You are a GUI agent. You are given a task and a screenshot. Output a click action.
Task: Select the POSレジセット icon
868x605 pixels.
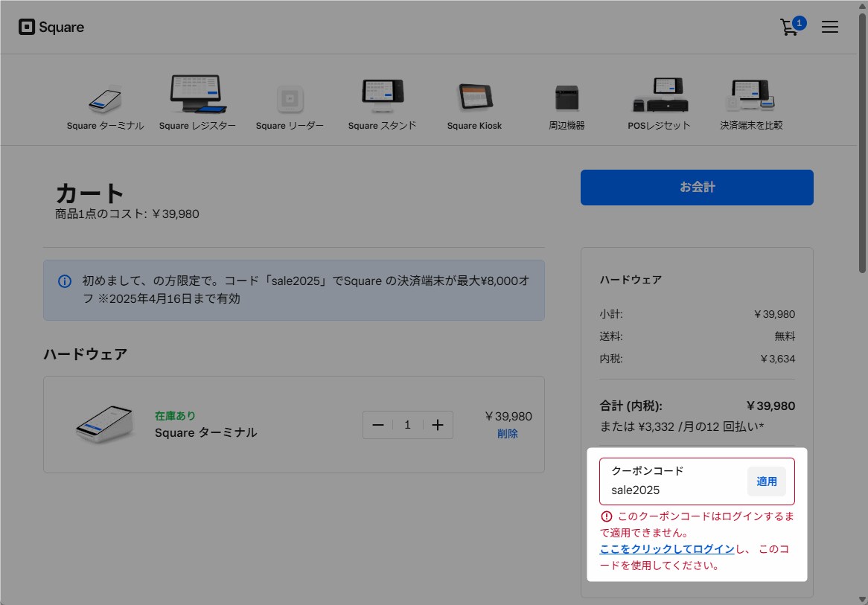click(660, 95)
